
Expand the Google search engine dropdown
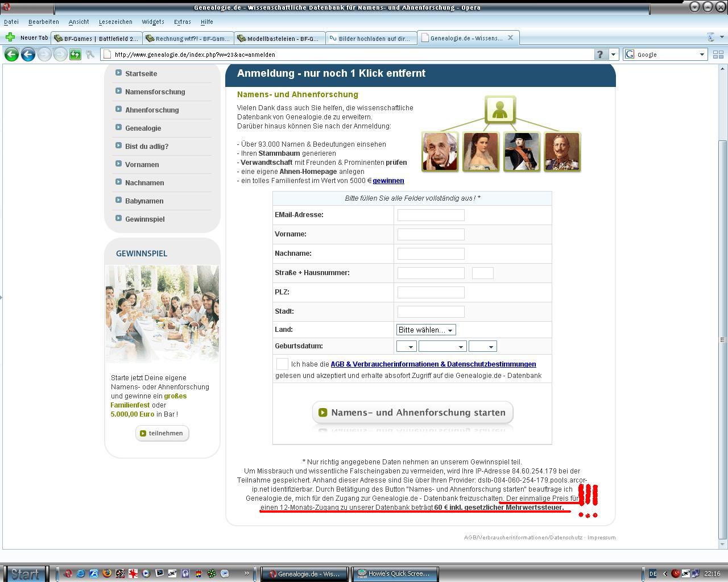click(x=702, y=55)
